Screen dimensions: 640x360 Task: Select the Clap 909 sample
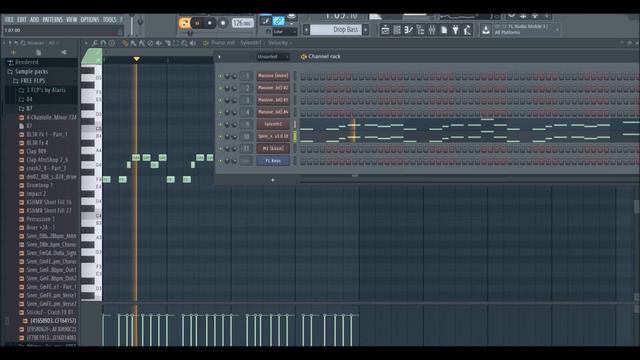pyautogui.click(x=36, y=151)
